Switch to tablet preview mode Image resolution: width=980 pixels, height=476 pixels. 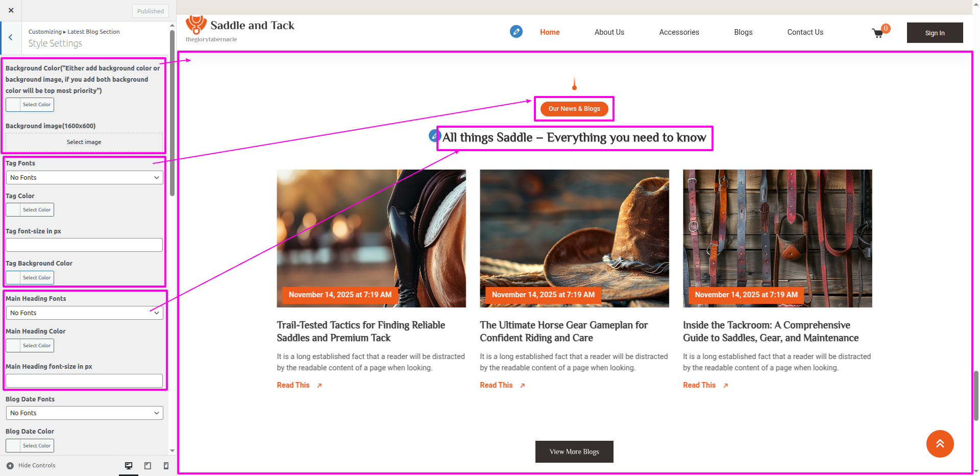pyautogui.click(x=148, y=465)
